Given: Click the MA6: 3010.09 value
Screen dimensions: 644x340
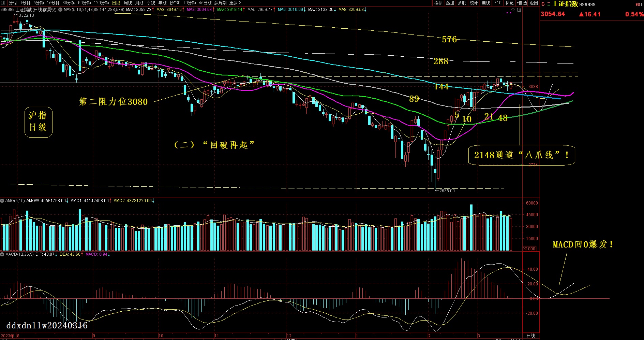Looking at the screenshot, I should [x=290, y=10].
